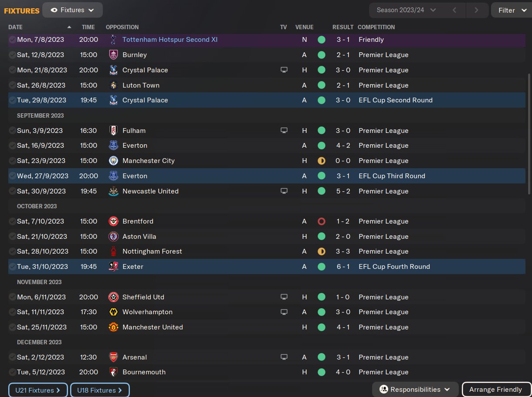This screenshot has height=397, width=532.
Task: Toggle the checkmark on Sheffield Utd fixture
Action: [x=12, y=297]
